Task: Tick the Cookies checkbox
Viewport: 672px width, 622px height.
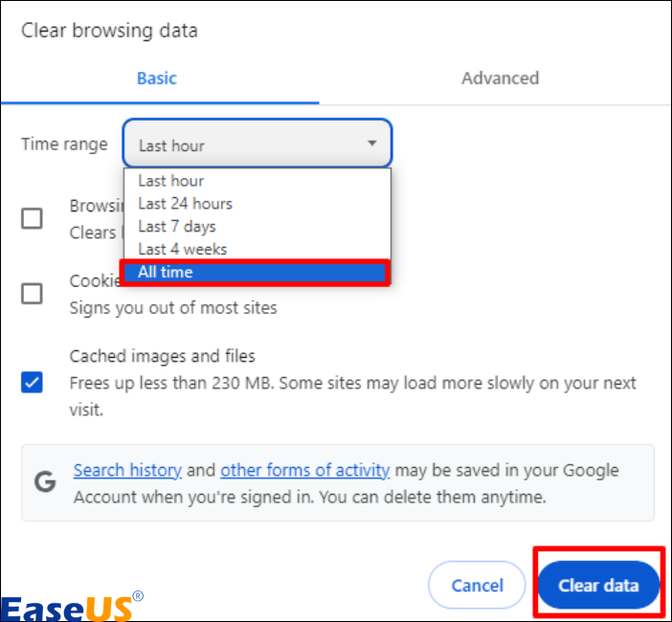Action: pyautogui.click(x=33, y=294)
